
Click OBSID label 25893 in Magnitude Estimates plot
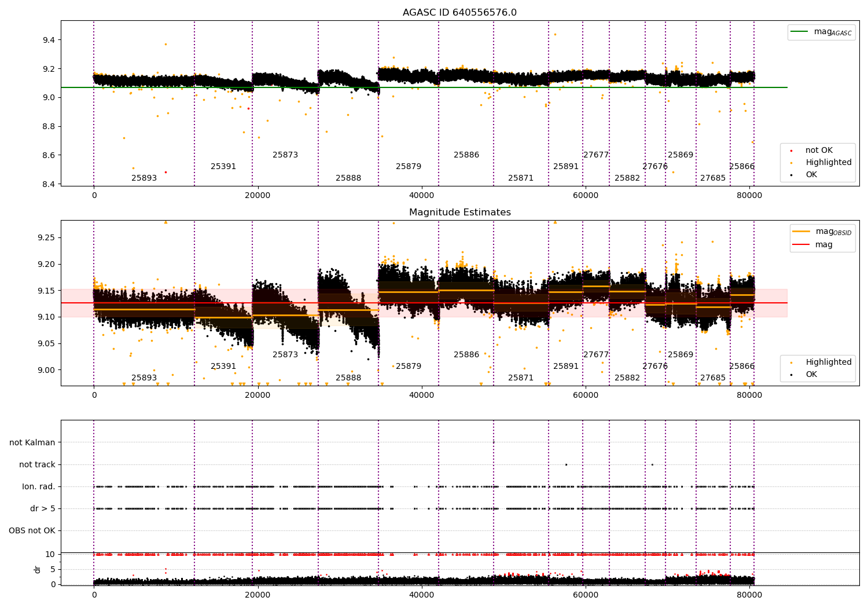[144, 378]
